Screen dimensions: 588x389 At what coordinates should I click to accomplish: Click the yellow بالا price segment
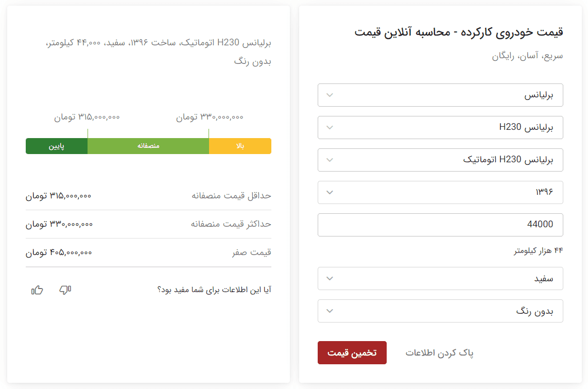[240, 146]
